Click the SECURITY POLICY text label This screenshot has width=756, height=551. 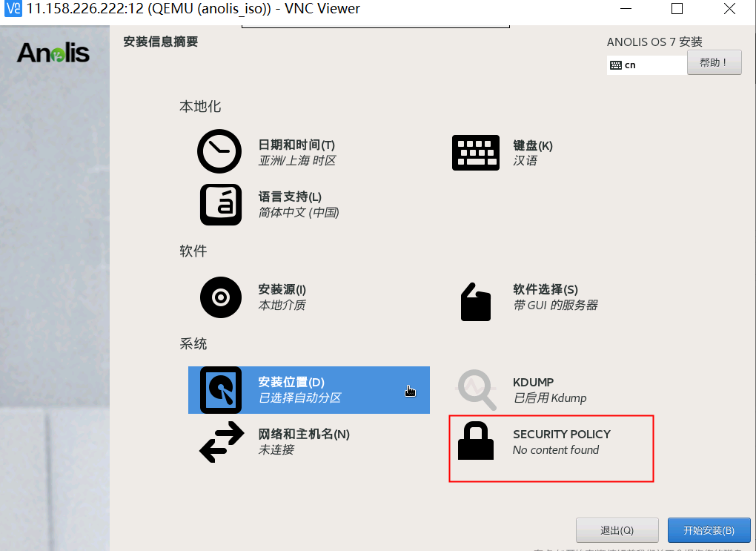[x=562, y=435]
